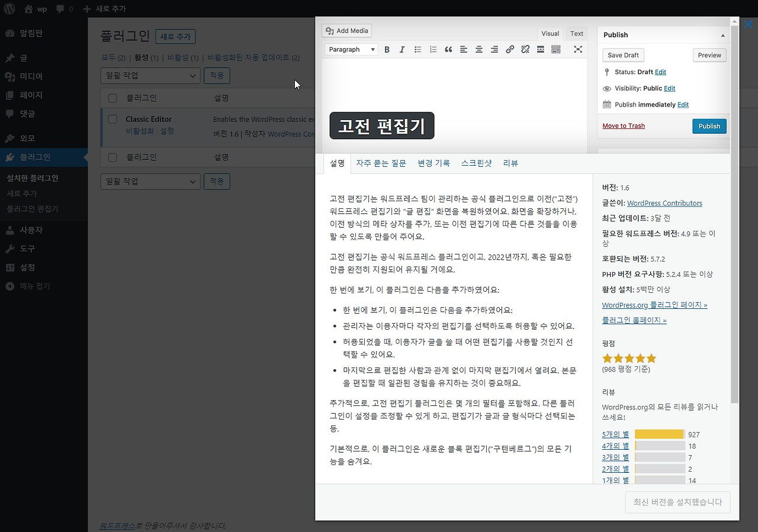The height and width of the screenshot is (532, 758).
Task: Collapse the sidebar with 메뉴 접기 arrow icon
Action: pos(9,286)
